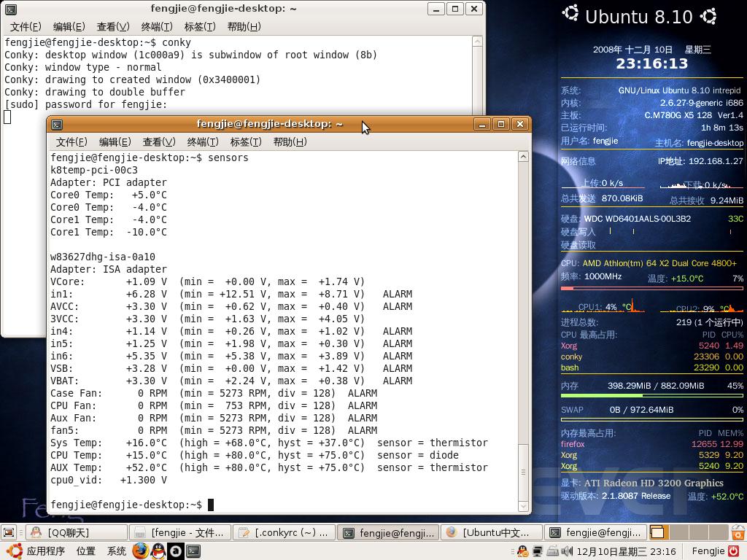This screenshot has height=560, width=747.
Task: Open the 位置 places menu
Action: [x=86, y=551]
